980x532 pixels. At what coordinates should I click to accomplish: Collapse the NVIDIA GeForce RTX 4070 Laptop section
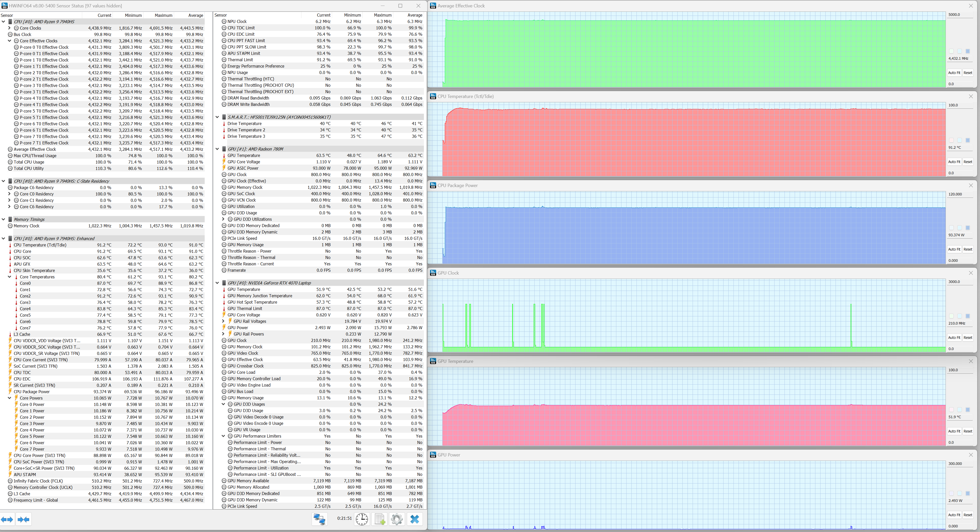[217, 283]
